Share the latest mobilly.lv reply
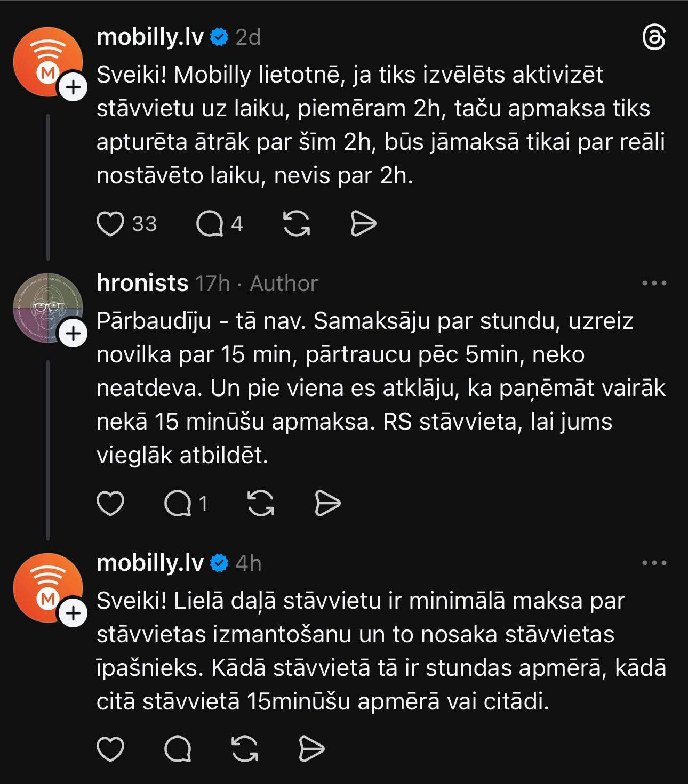688x784 pixels. point(311,749)
